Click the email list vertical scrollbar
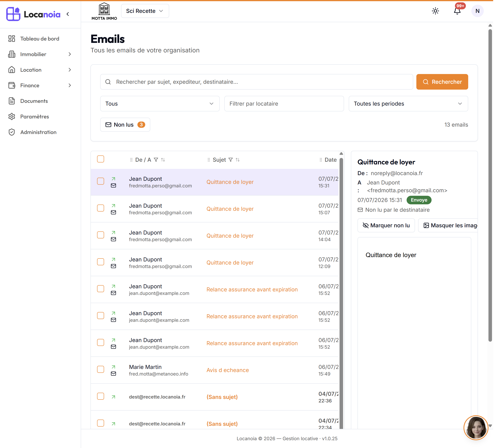Viewport: 499px width, 448px height. point(341,293)
